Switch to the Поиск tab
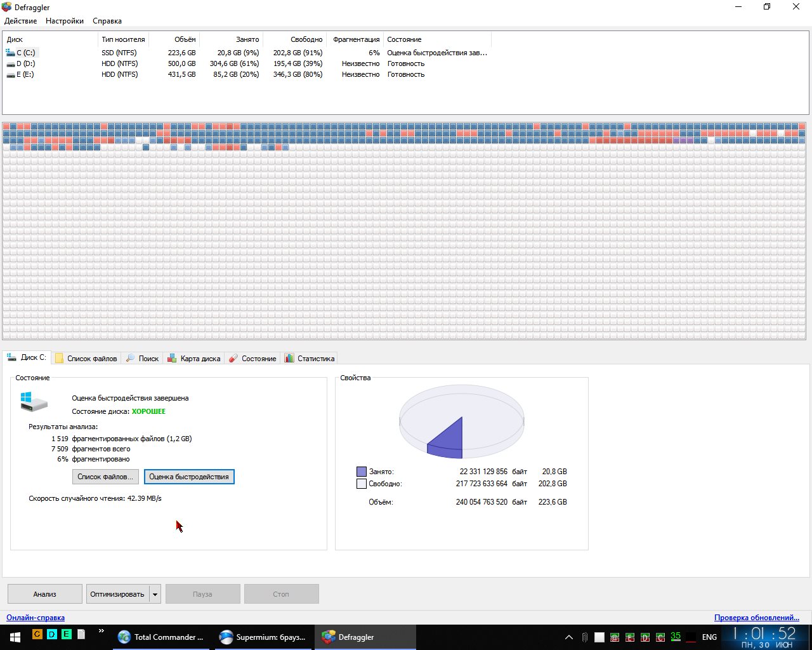 (x=142, y=359)
